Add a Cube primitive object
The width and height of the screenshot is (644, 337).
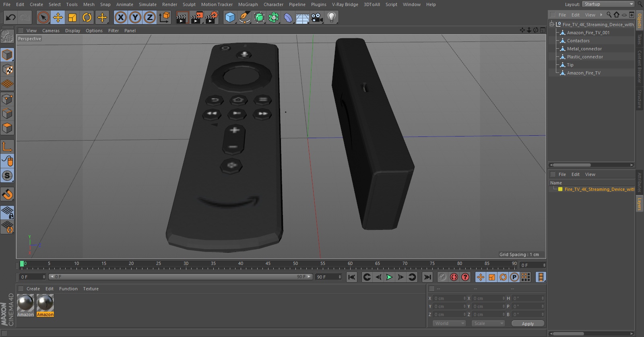tap(230, 17)
